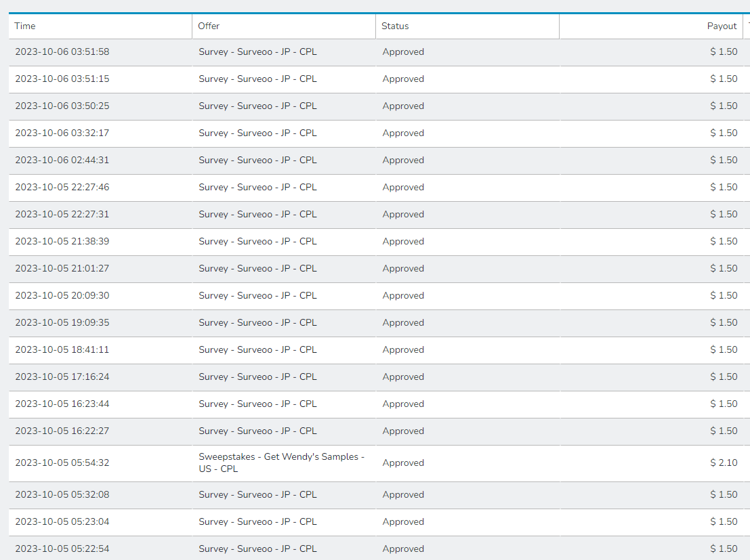The width and height of the screenshot is (750, 560).
Task: Sort by the Payout column header
Action: (722, 26)
